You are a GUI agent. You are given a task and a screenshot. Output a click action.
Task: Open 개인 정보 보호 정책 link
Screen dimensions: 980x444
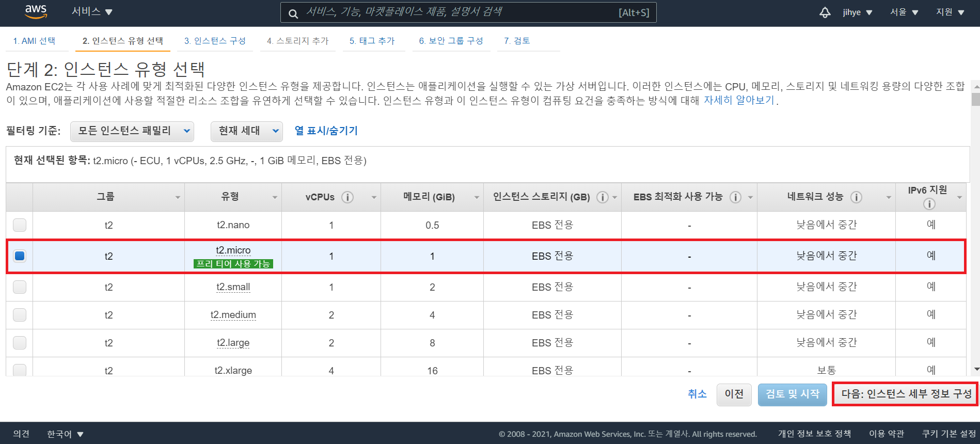click(x=814, y=434)
